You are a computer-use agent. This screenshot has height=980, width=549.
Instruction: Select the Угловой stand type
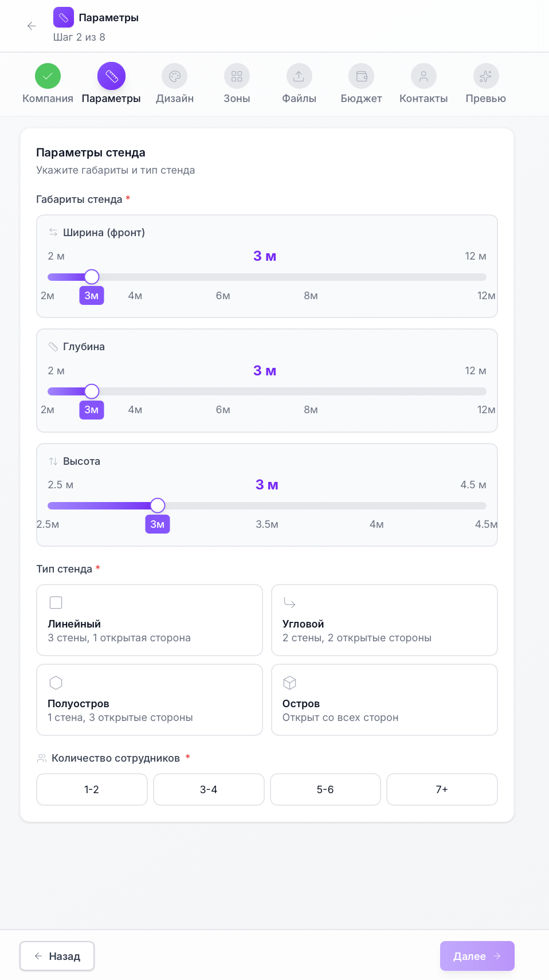click(x=384, y=620)
